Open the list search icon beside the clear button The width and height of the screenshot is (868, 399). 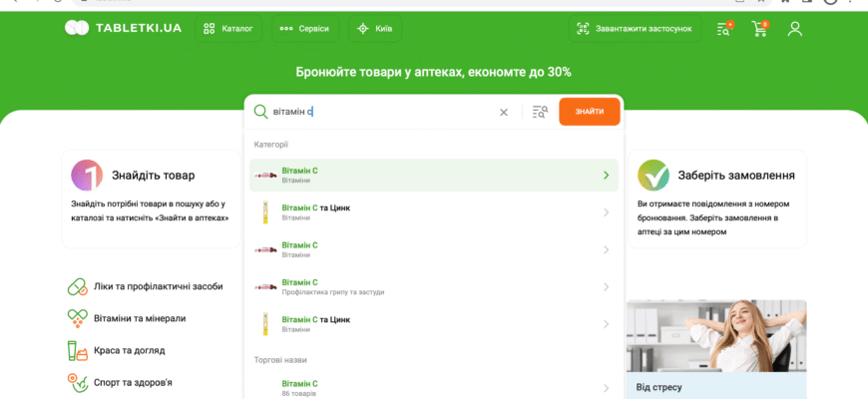(x=540, y=112)
